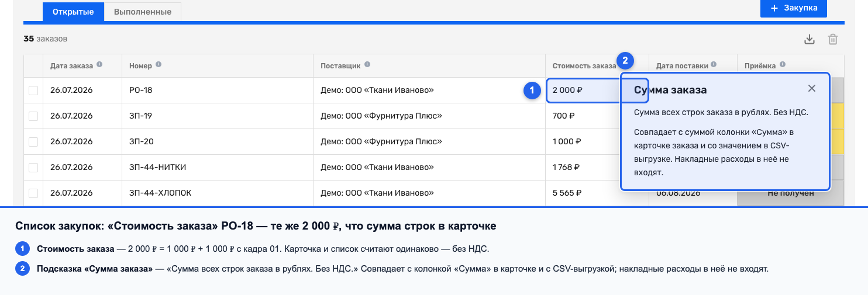This screenshot has height=295, width=868.
Task: Close the «Сумма заказа» tooltip
Action: [x=811, y=88]
